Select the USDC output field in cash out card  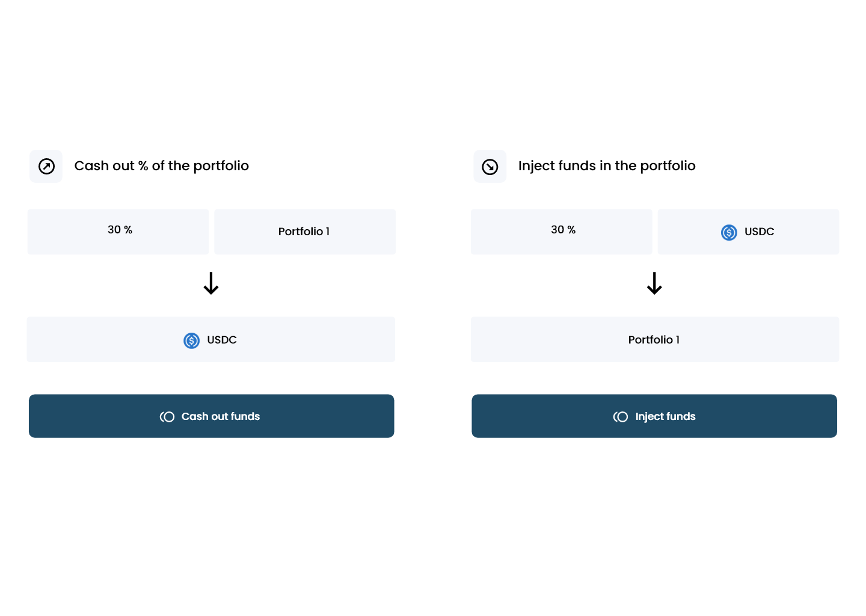(210, 339)
